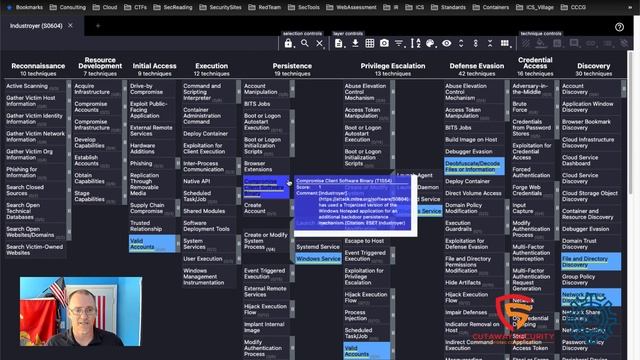Open the technique scoring control
Viewport: 640px width, 360px height.
pos(557,43)
